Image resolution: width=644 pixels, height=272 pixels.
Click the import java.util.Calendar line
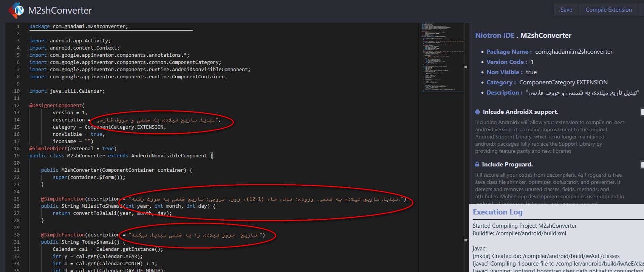click(67, 91)
